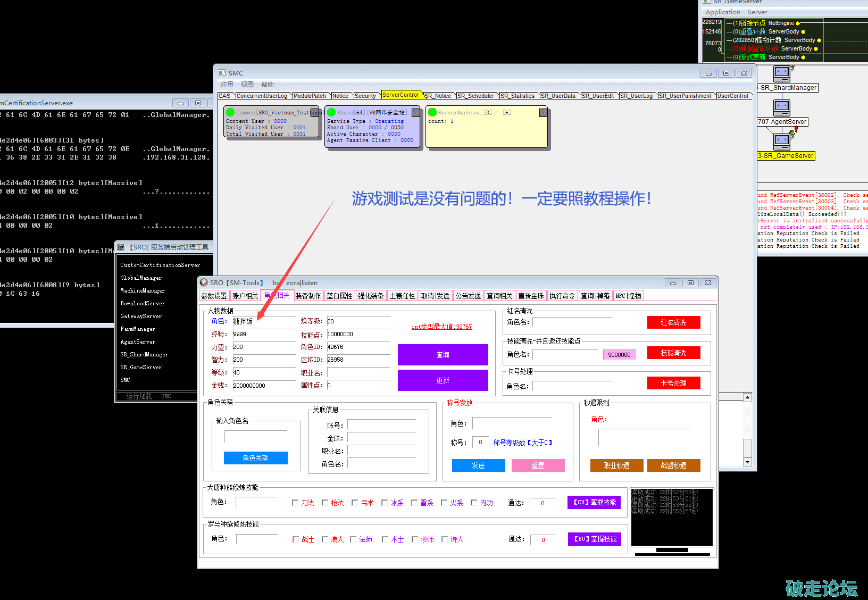Enable the 刀法 skill checkbox

click(x=295, y=503)
